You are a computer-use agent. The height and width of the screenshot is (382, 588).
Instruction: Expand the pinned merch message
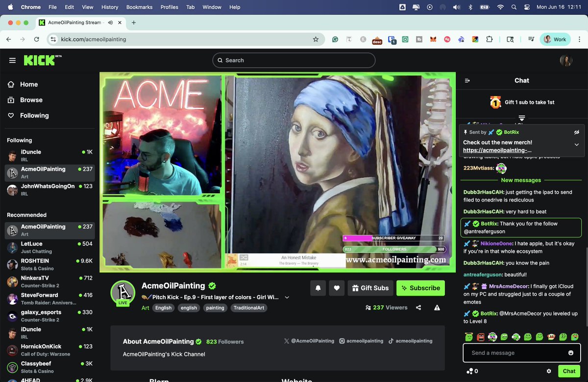577,145
